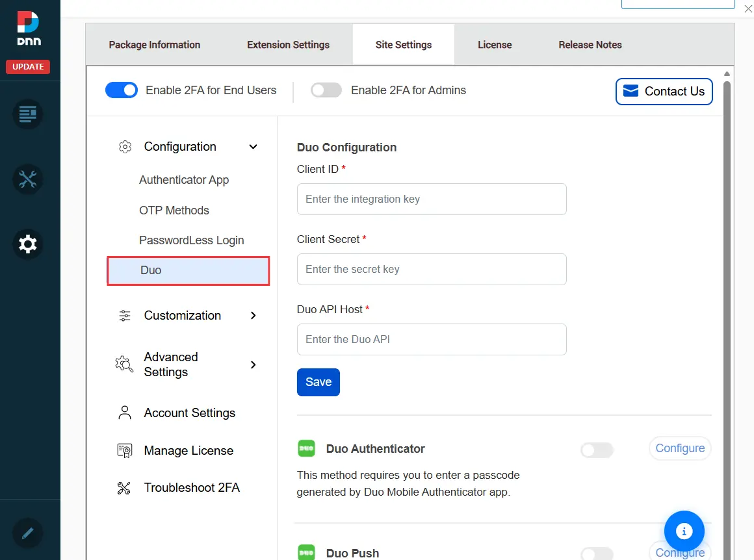Screen dimensions: 754x560
Task: Click the Contact Us button
Action: [x=664, y=92]
